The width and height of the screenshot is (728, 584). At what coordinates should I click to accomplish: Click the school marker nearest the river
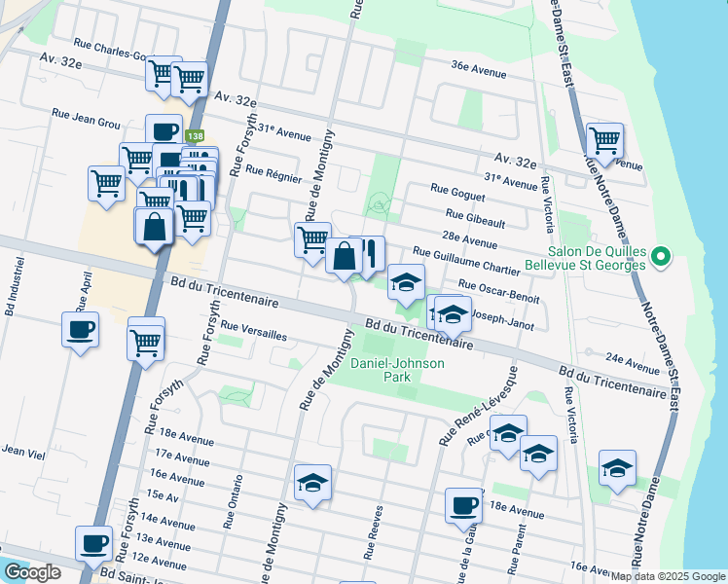point(617,469)
